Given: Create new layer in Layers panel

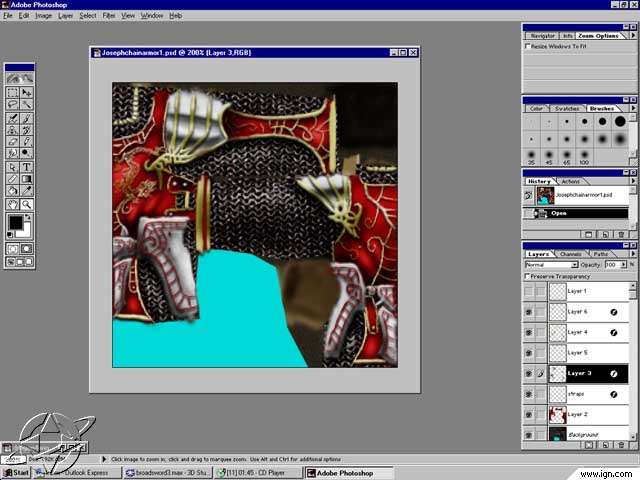Looking at the screenshot, I should point(605,445).
